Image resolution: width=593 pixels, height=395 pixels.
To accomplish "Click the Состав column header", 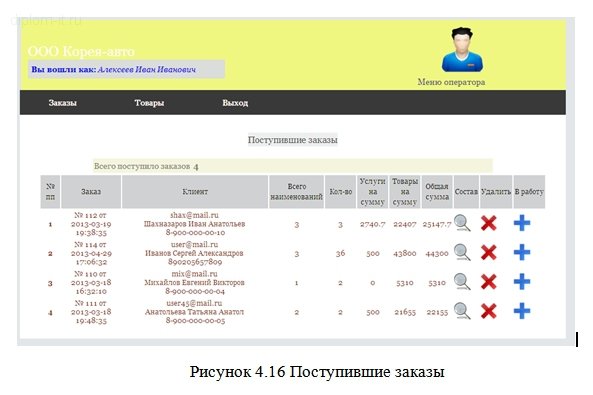I will [x=466, y=191].
